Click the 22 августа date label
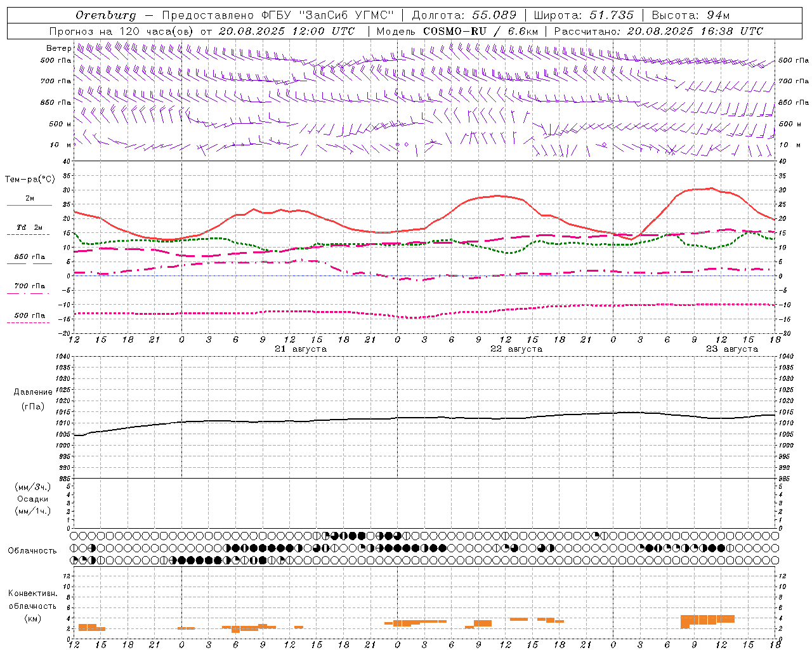812x650 pixels. (x=516, y=348)
